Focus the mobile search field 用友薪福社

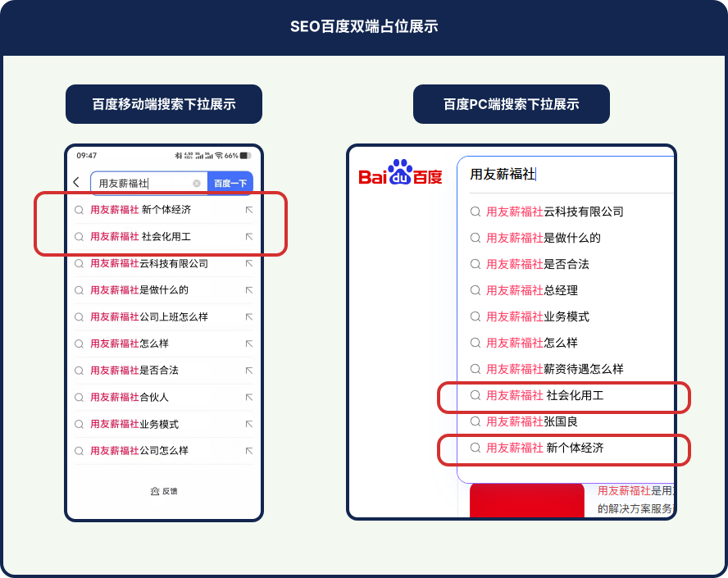point(149,184)
